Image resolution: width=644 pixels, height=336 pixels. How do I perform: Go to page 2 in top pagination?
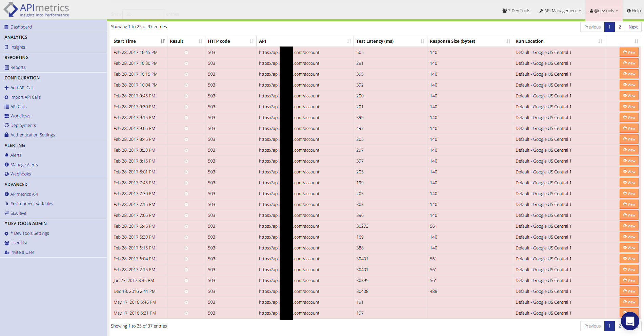click(620, 27)
